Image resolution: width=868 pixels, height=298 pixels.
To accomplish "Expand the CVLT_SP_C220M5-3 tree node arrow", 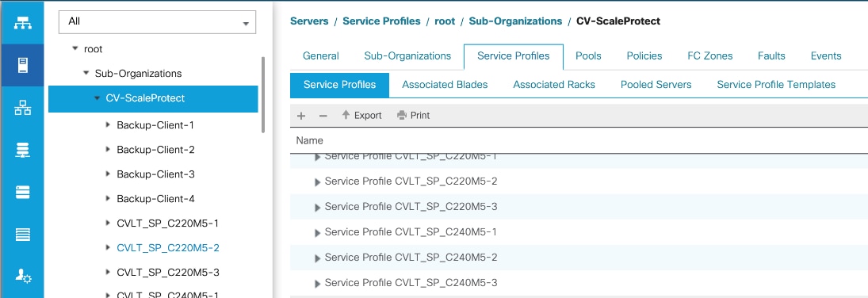I will pos(108,272).
